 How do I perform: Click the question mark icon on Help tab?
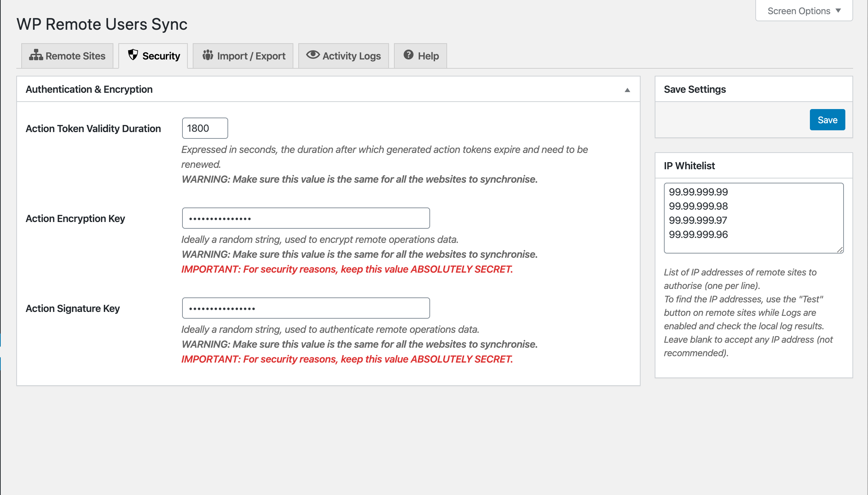coord(408,55)
